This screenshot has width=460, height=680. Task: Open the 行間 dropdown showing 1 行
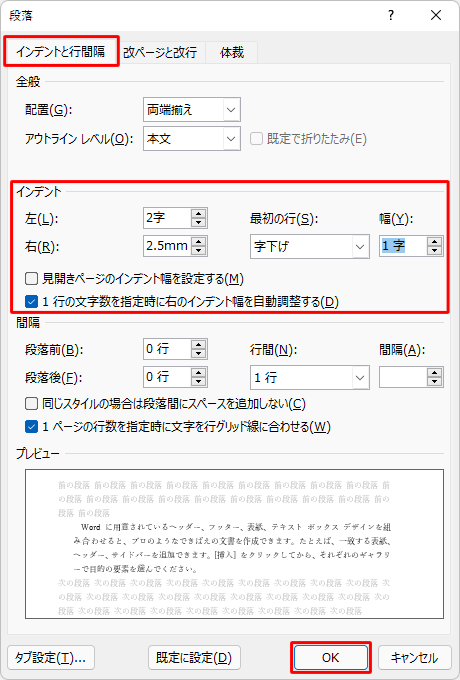pyautogui.click(x=310, y=377)
